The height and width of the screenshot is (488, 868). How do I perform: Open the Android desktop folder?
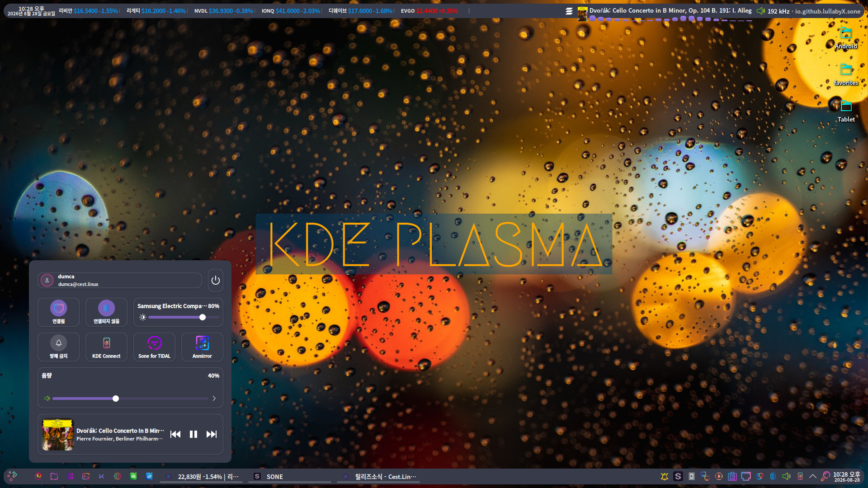point(846,38)
